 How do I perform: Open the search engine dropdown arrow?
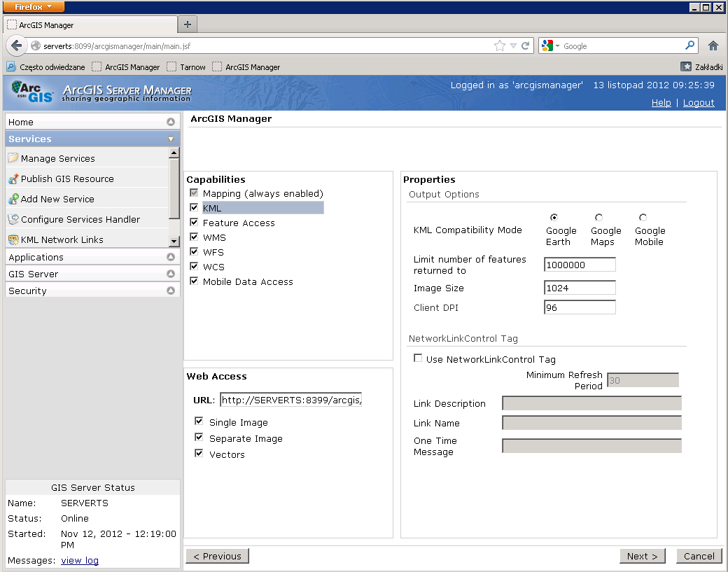point(558,46)
